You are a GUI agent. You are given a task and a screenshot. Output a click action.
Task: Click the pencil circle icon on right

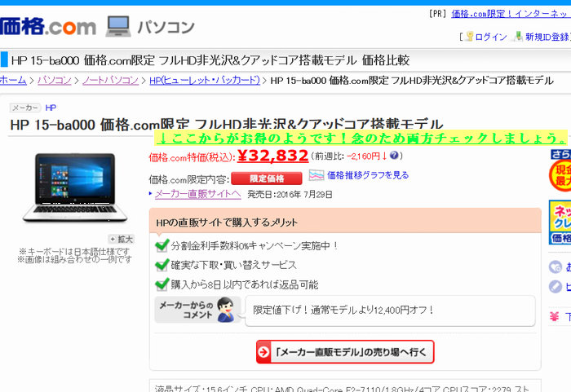coord(556,286)
